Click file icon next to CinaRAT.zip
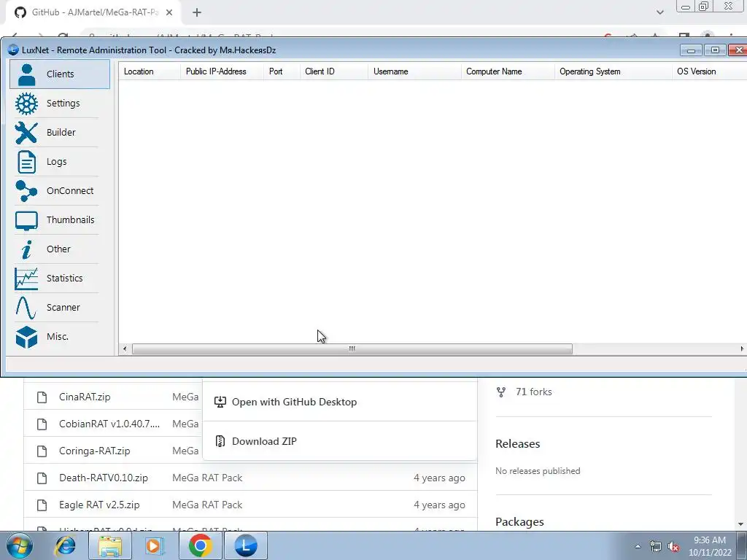747x560 pixels. [42, 397]
